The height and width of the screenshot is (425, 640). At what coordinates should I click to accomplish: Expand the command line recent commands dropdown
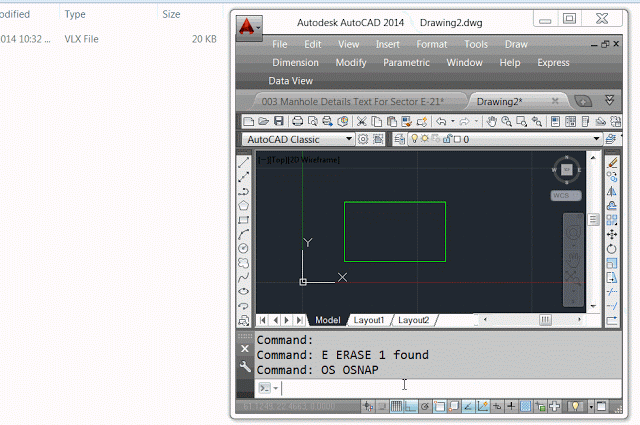(x=276, y=388)
